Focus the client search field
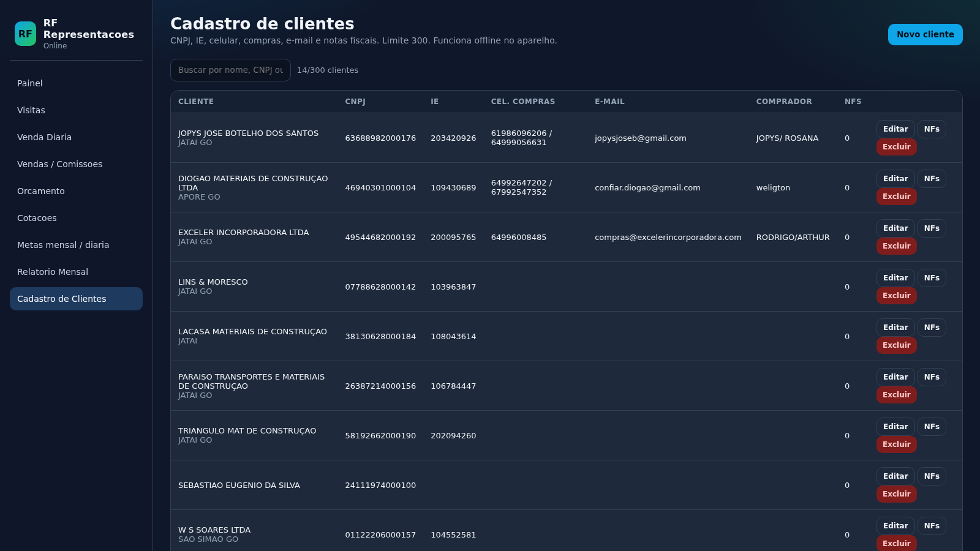Screen dimensions: 980x551 coord(230,70)
